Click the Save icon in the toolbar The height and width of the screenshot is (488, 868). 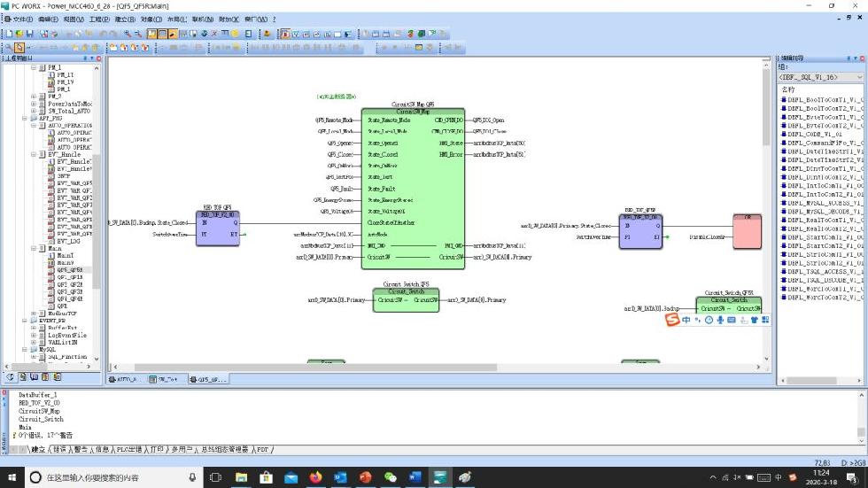[x=29, y=34]
